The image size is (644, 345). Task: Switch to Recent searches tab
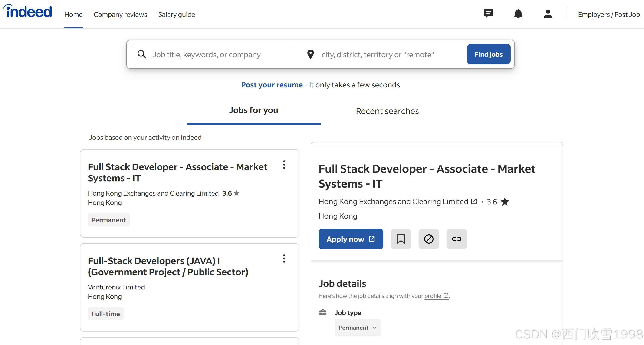[x=387, y=111]
